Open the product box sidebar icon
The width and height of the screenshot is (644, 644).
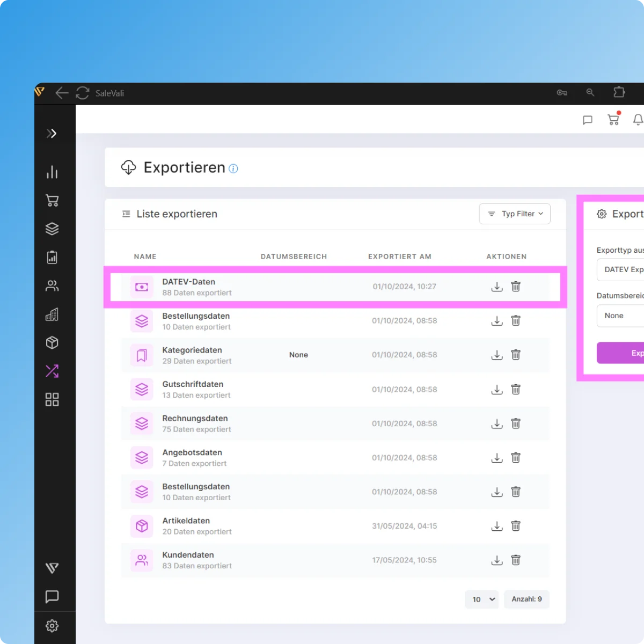(x=52, y=343)
